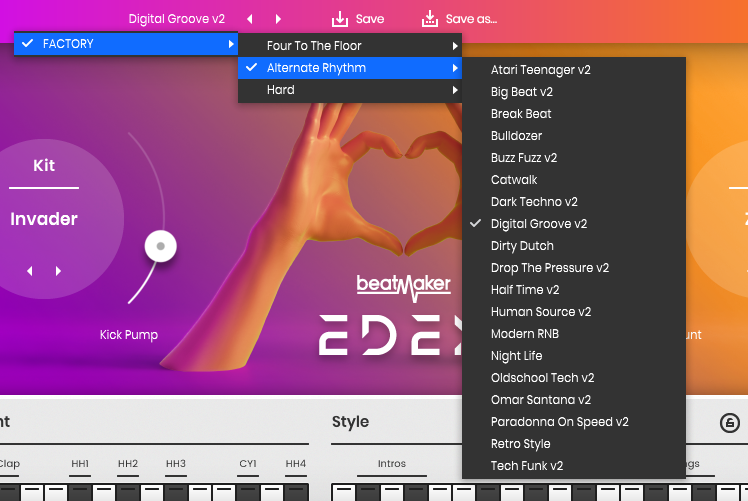Choose Paradonna On Speed v2 preset
The height and width of the screenshot is (501, 748).
(574, 422)
